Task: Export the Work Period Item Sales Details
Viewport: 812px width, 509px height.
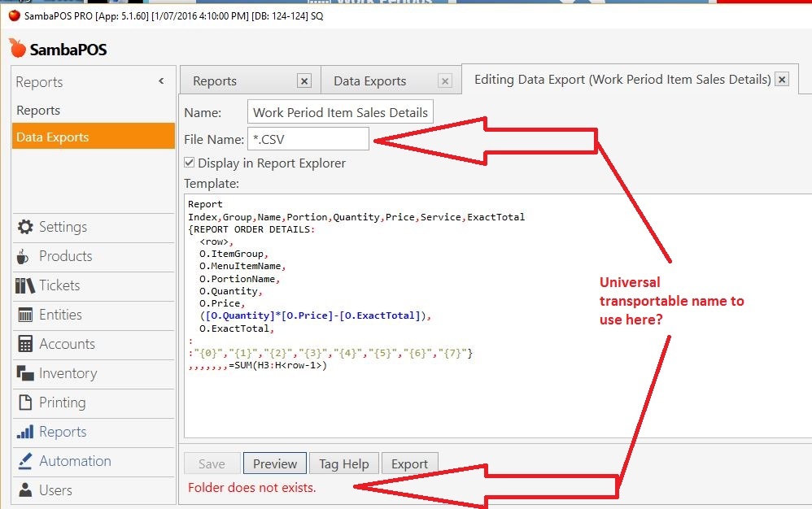Action: point(410,463)
